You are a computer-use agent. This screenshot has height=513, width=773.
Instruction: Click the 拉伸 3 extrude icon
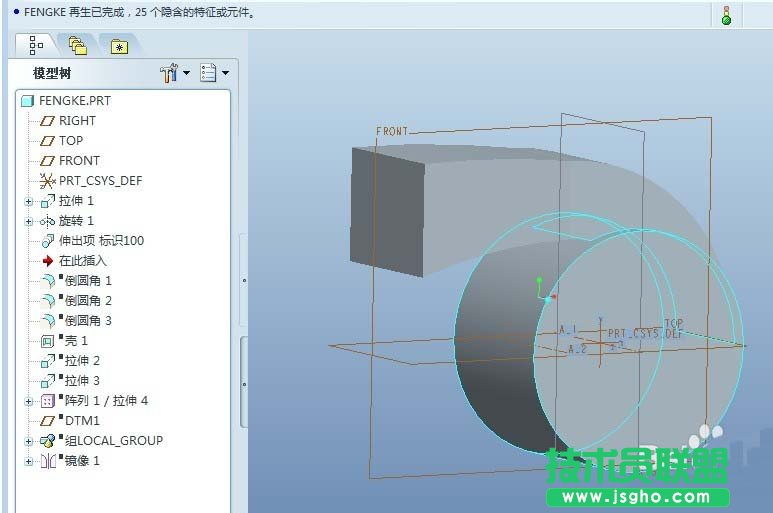coord(47,381)
